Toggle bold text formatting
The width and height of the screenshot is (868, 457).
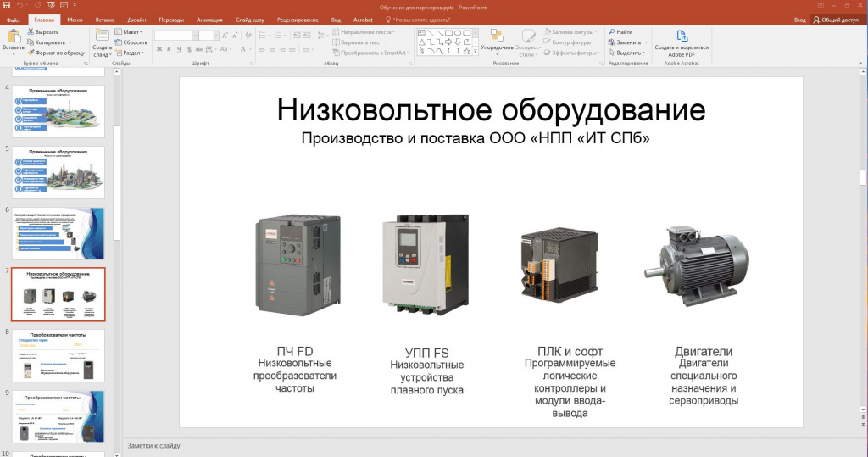click(159, 49)
